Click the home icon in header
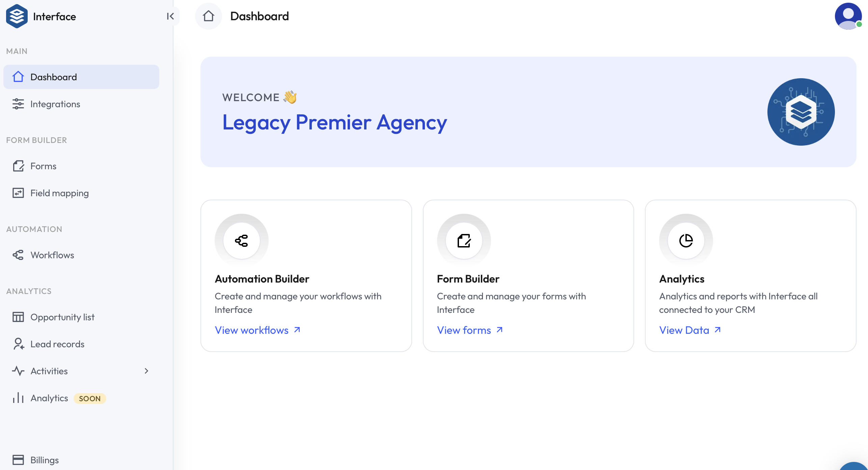868x470 pixels. pos(209,16)
